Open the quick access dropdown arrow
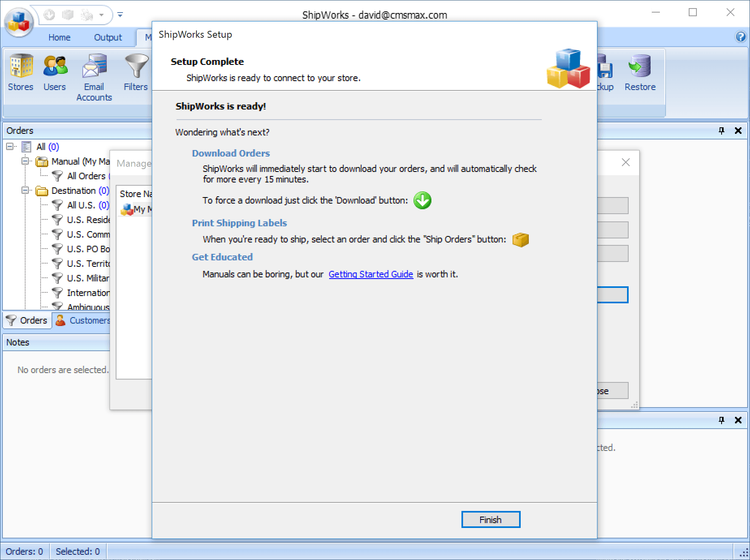The height and width of the screenshot is (560, 750). [101, 15]
